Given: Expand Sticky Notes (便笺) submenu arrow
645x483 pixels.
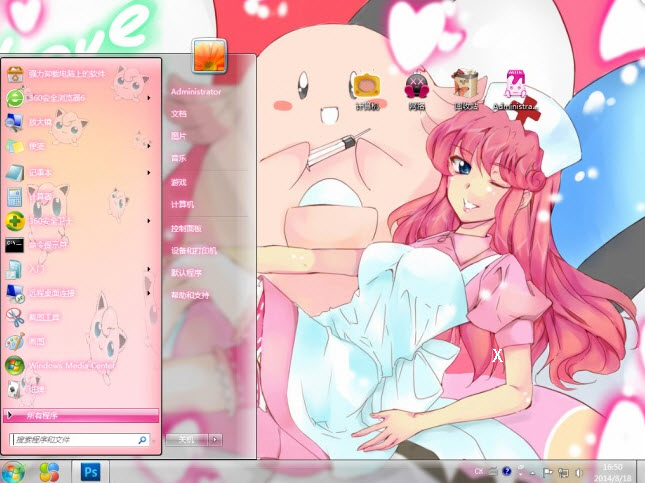Looking at the screenshot, I should pyautogui.click(x=148, y=146).
